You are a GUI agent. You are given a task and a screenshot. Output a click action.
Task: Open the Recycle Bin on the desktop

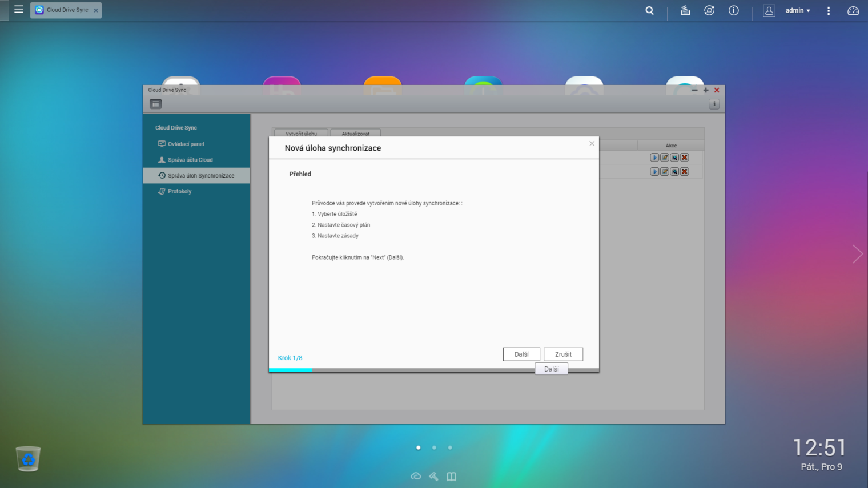(28, 458)
